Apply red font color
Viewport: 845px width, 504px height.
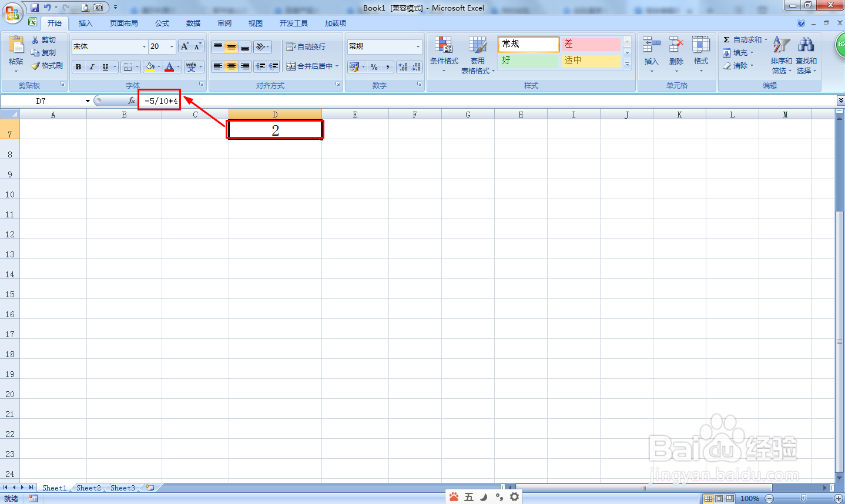click(x=170, y=67)
